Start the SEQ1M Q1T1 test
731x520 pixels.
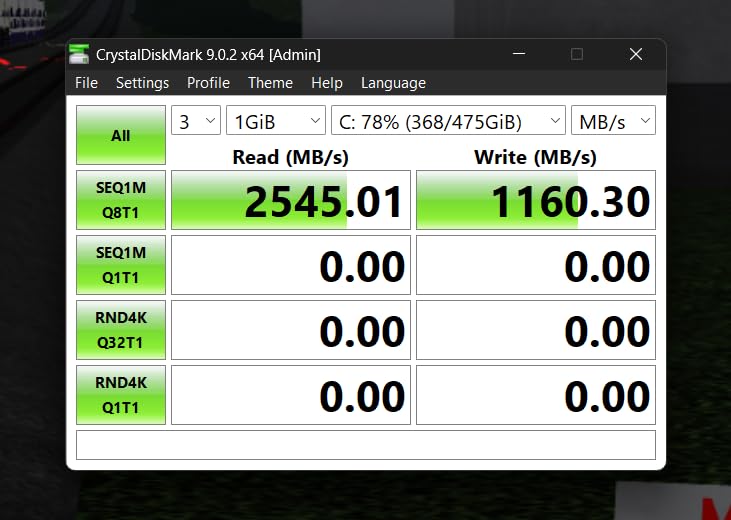[x=121, y=265]
